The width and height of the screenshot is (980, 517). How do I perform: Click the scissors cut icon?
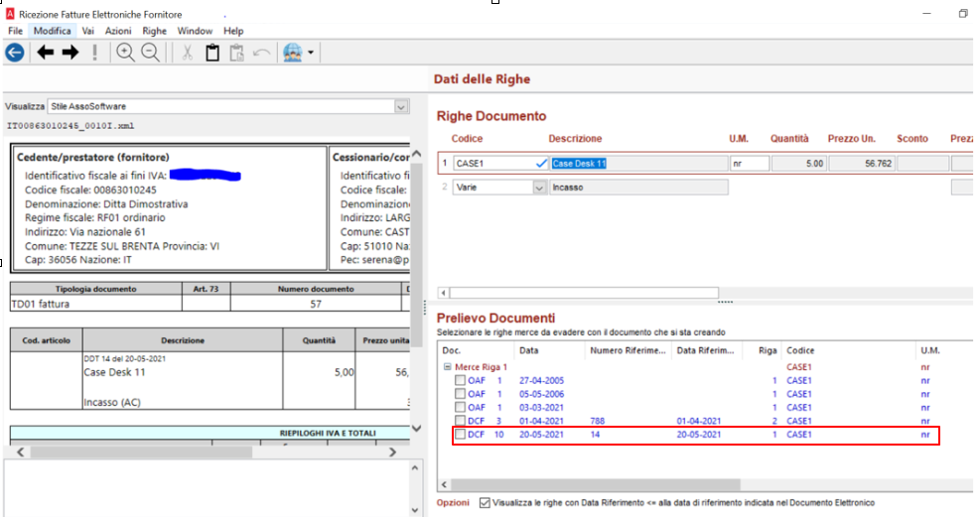click(x=187, y=53)
